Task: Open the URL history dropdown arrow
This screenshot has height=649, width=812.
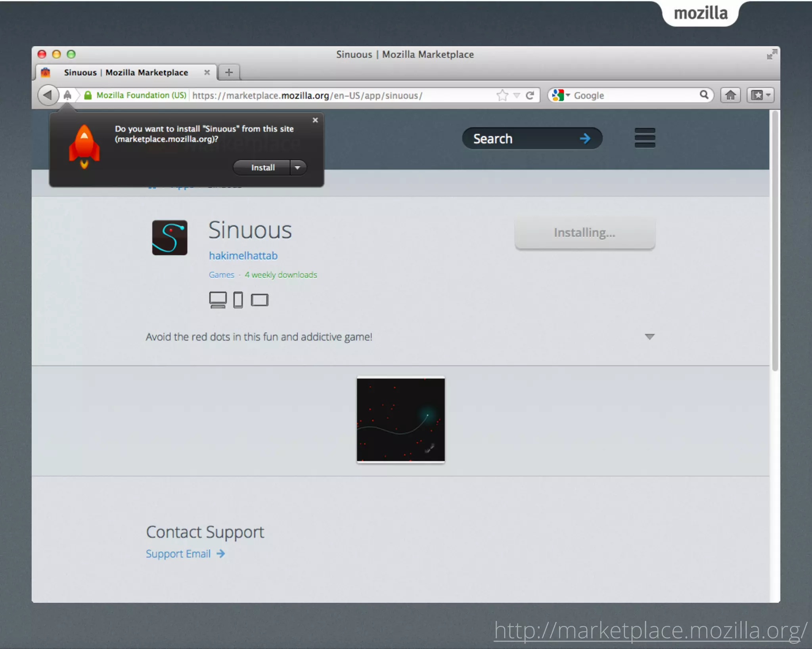Action: 517,95
